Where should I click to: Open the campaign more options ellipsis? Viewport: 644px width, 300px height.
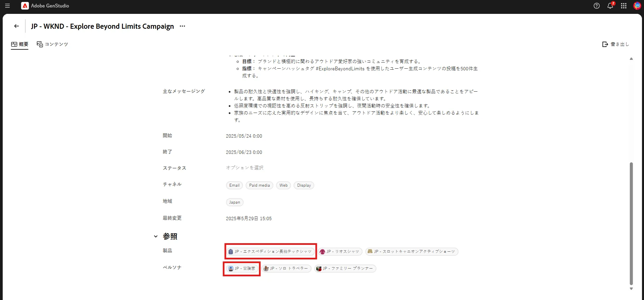click(182, 26)
